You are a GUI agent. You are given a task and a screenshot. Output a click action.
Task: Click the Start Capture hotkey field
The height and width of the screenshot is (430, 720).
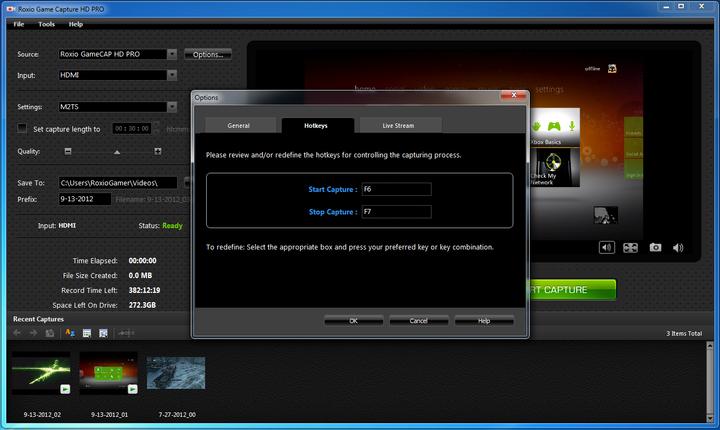[396, 189]
